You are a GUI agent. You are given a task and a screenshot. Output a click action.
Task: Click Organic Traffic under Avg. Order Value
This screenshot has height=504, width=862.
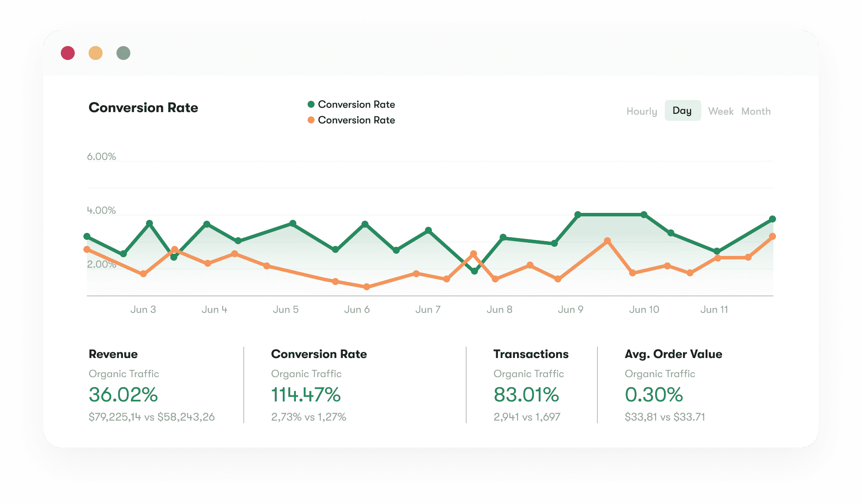660,374
